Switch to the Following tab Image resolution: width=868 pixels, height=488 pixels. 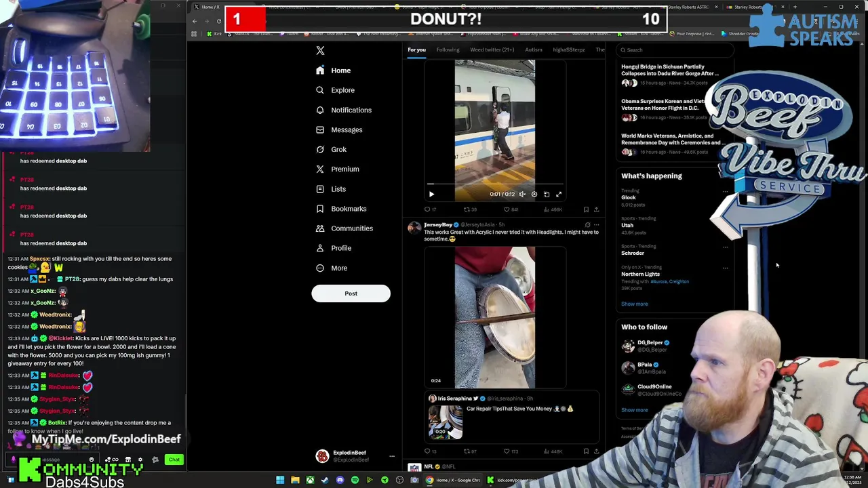(448, 49)
